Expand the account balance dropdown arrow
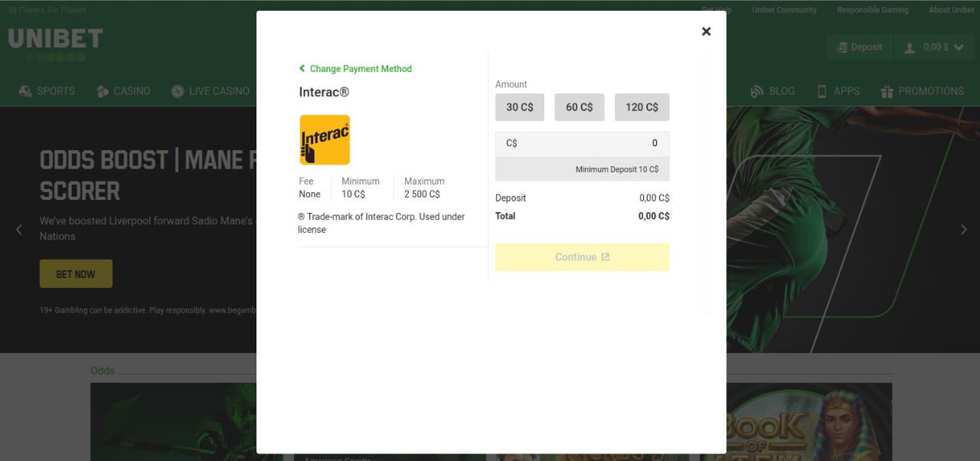Viewport: 980px width, 461px height. [x=959, y=47]
